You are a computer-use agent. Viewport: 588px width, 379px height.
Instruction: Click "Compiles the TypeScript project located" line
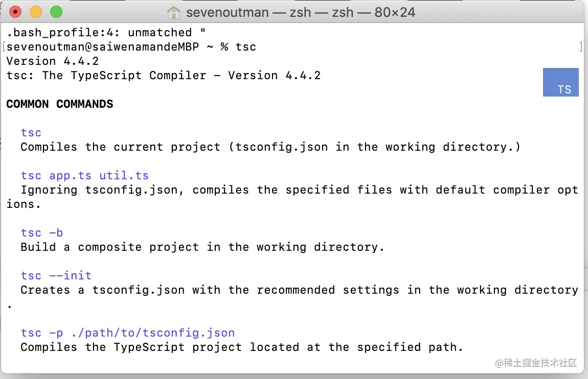[241, 347]
